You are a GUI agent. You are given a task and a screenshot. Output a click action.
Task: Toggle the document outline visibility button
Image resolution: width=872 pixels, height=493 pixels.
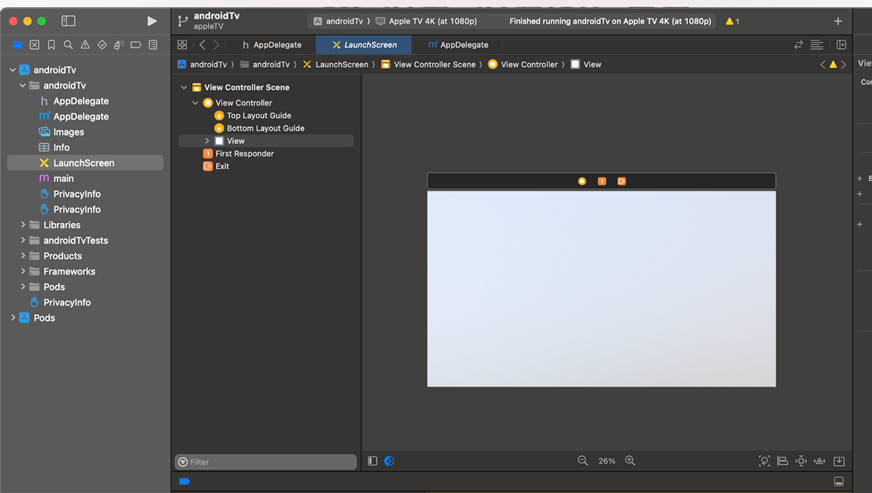click(373, 461)
